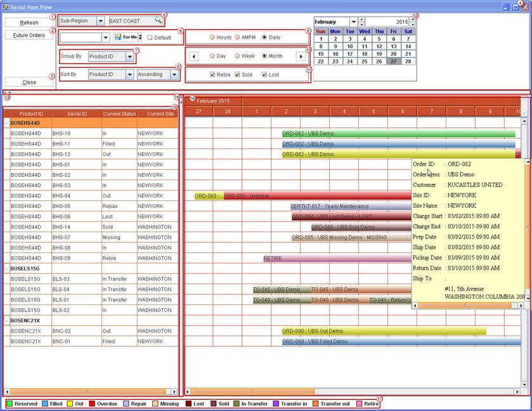Open the Sub-Region dropdown

100,21
